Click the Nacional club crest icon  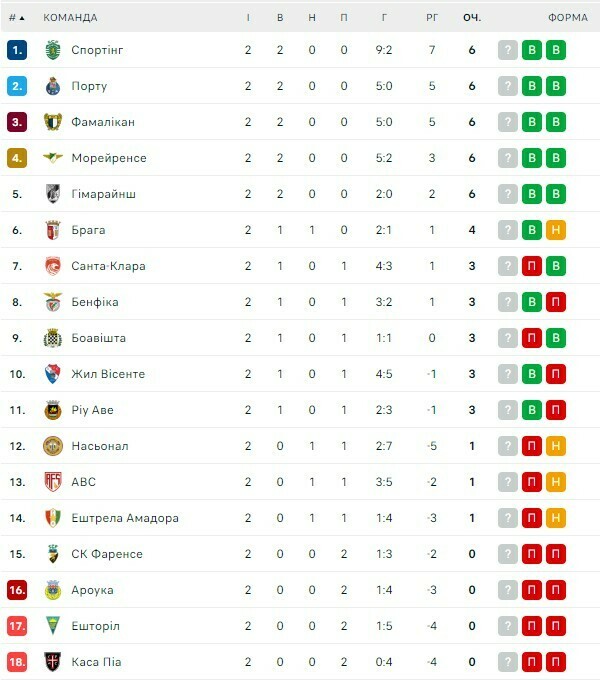click(53, 446)
